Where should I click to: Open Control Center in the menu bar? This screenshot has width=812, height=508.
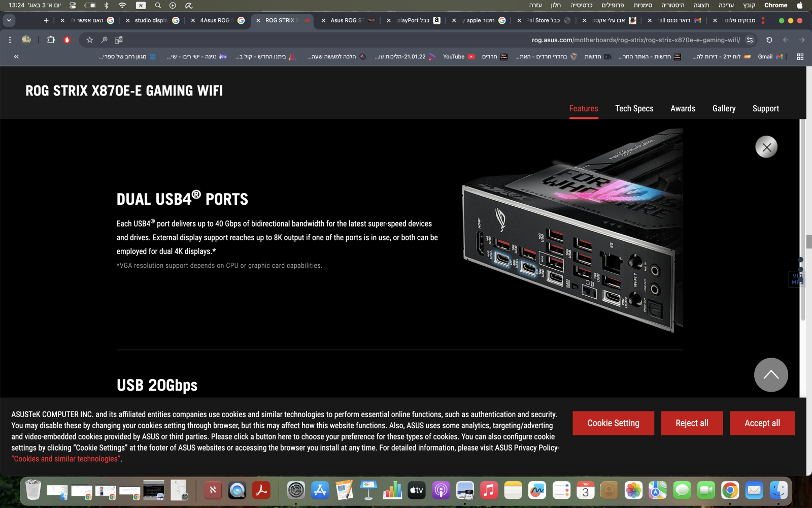point(73,5)
